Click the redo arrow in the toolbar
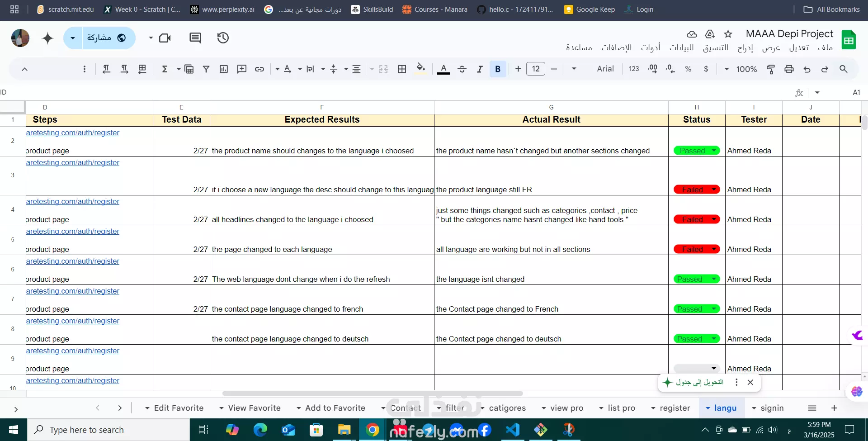The height and width of the screenshot is (441, 868). click(x=825, y=69)
